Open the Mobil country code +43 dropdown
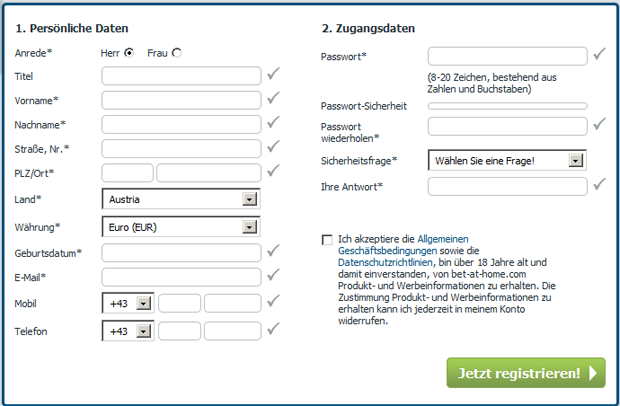This screenshot has width=620, height=406. click(128, 303)
